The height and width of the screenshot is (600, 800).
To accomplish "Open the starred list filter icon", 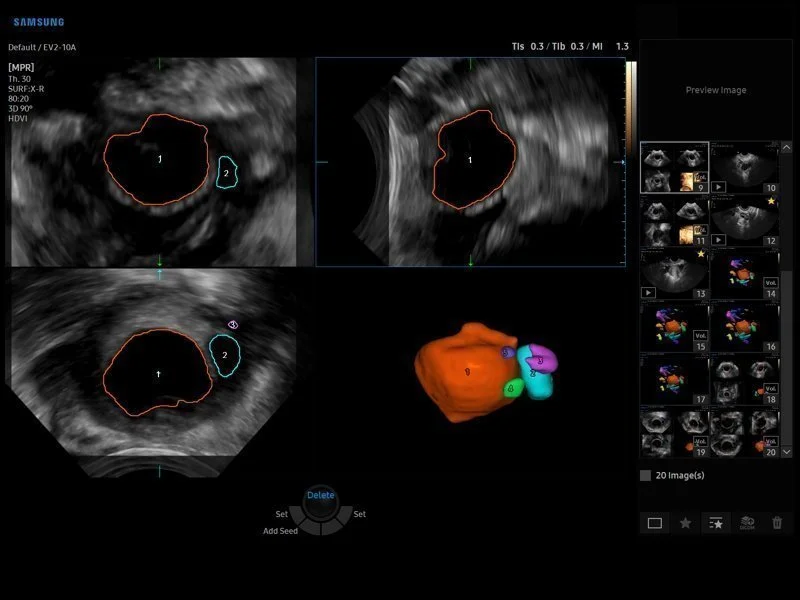I will [x=715, y=522].
